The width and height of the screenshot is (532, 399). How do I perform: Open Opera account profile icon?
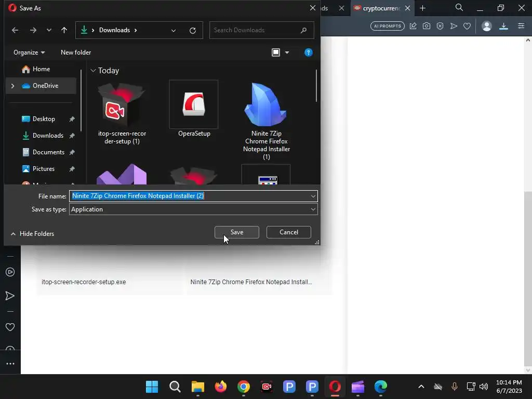(486, 26)
